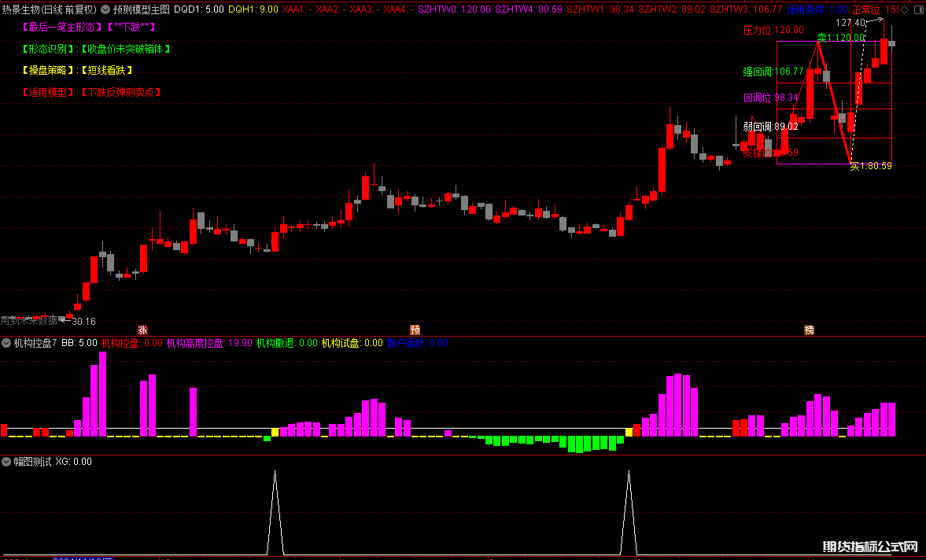
Task: Click the panel layout icon beside the diamond
Action: point(918,9)
